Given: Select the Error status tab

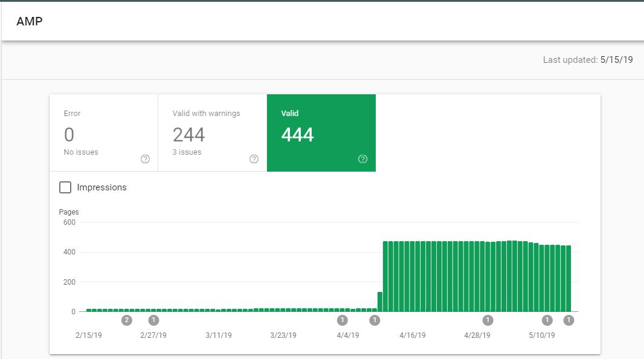Looking at the screenshot, I should pos(103,132).
